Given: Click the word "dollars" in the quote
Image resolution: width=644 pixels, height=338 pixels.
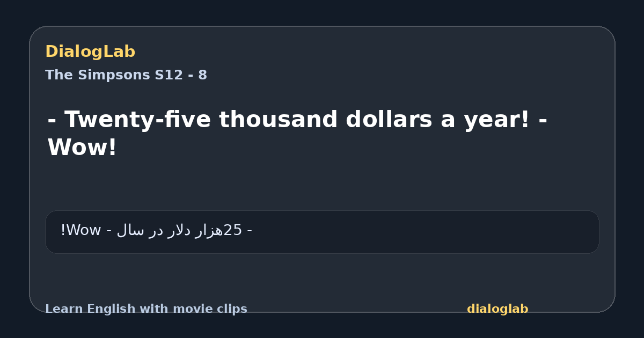Looking at the screenshot, I should pyautogui.click(x=389, y=120).
